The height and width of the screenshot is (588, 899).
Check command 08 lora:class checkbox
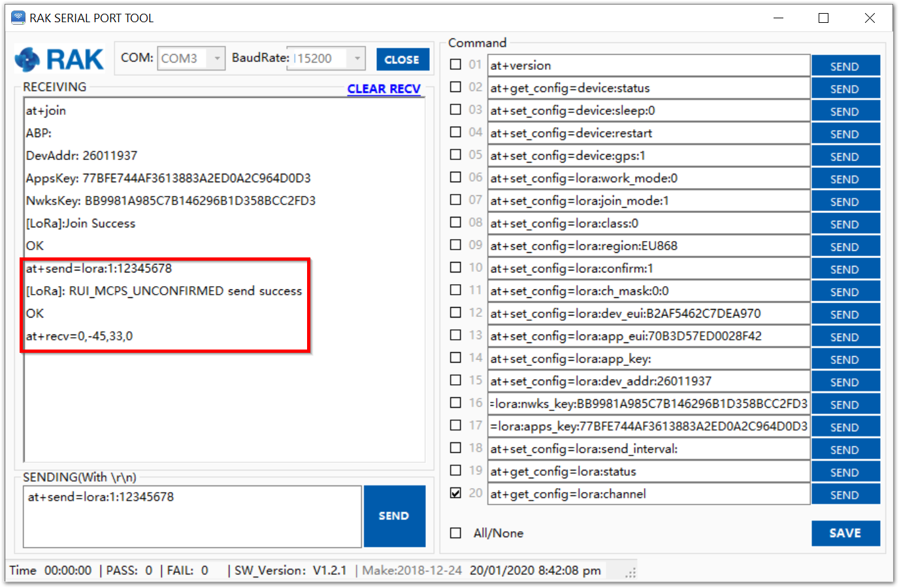point(455,222)
